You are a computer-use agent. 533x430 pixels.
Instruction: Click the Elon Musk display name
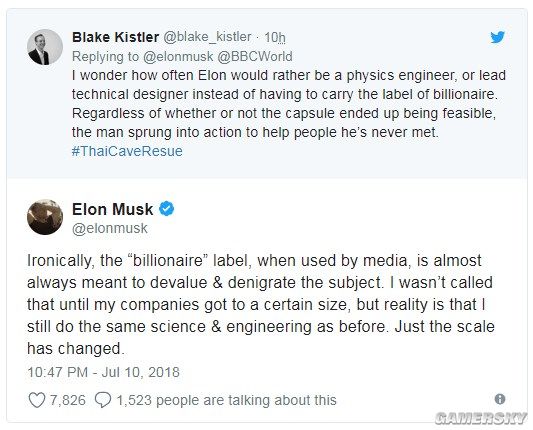coord(113,209)
